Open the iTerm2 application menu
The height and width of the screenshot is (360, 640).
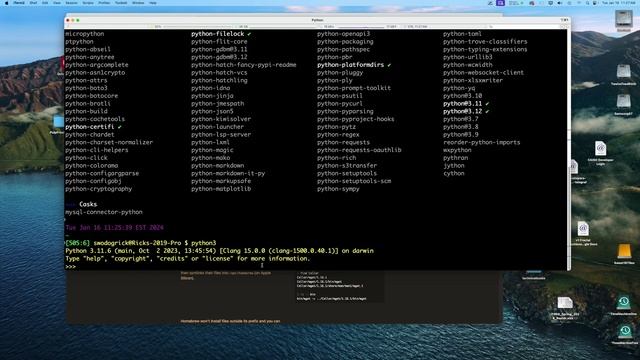[x=19, y=3]
